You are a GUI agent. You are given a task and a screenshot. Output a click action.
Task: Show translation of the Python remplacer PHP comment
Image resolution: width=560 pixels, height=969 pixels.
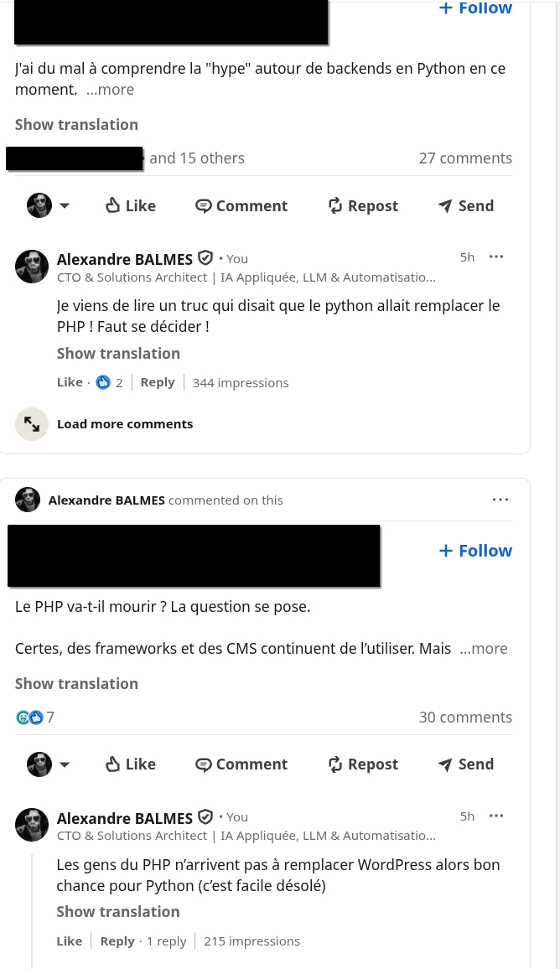[x=118, y=354]
